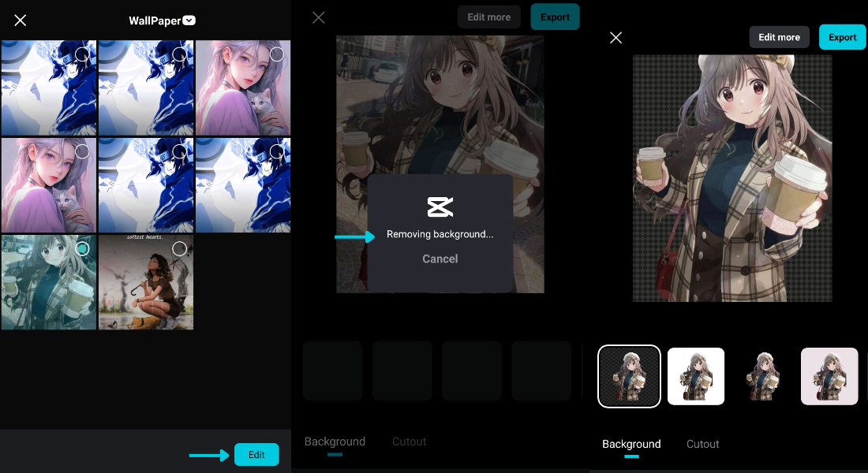Choose the light pink background preset
Viewport: 868px width, 473px height.
(x=829, y=376)
